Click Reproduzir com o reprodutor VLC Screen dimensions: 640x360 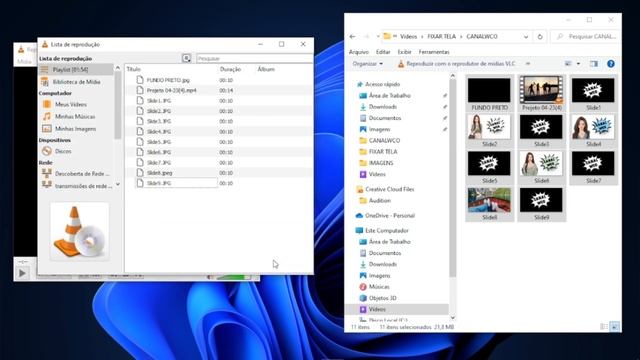[456, 64]
